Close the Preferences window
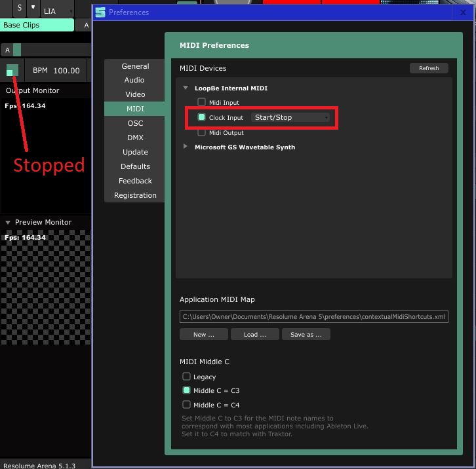 (x=464, y=12)
